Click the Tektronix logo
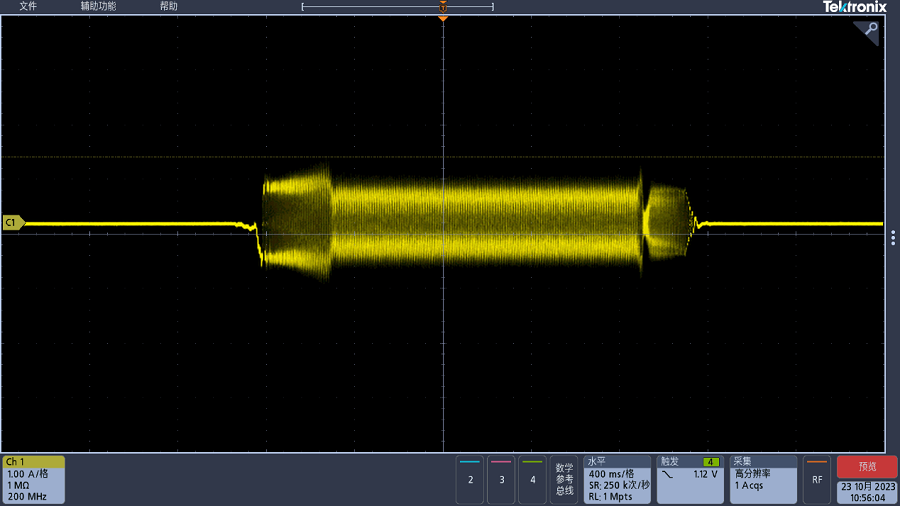The height and width of the screenshot is (506, 900). point(854,7)
